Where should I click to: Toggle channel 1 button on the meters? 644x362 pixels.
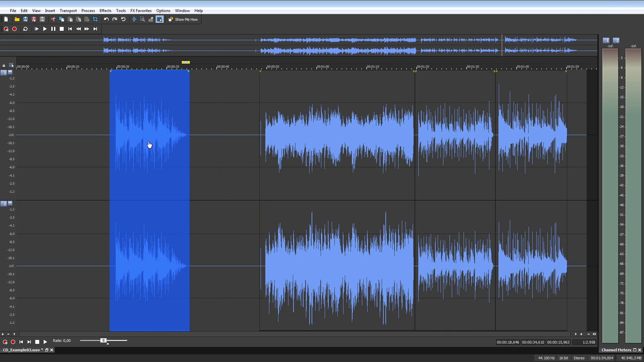pyautogui.click(x=606, y=40)
